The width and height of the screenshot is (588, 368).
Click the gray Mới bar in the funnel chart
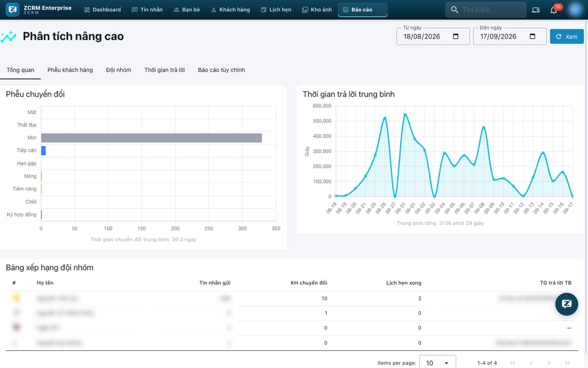pos(151,138)
